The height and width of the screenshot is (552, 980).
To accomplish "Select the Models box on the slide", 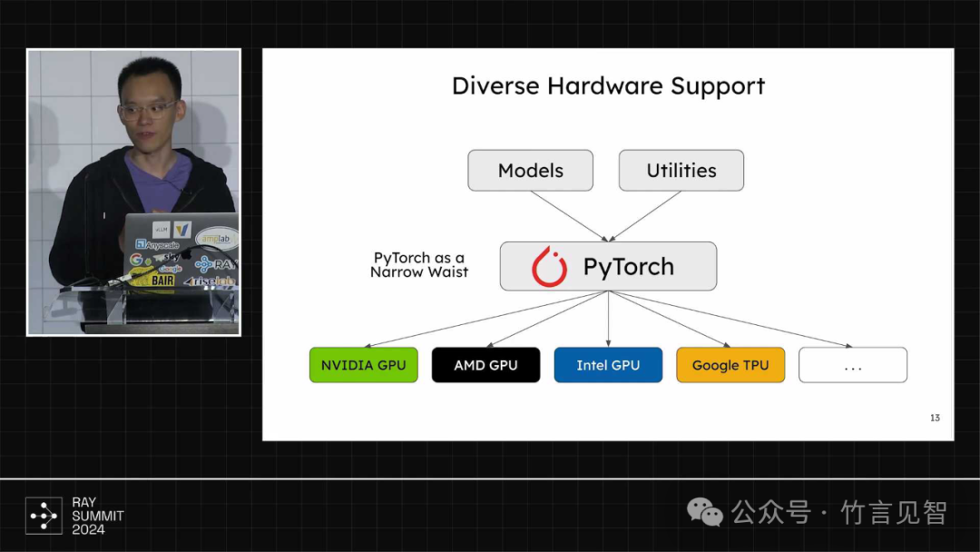I will click(530, 170).
